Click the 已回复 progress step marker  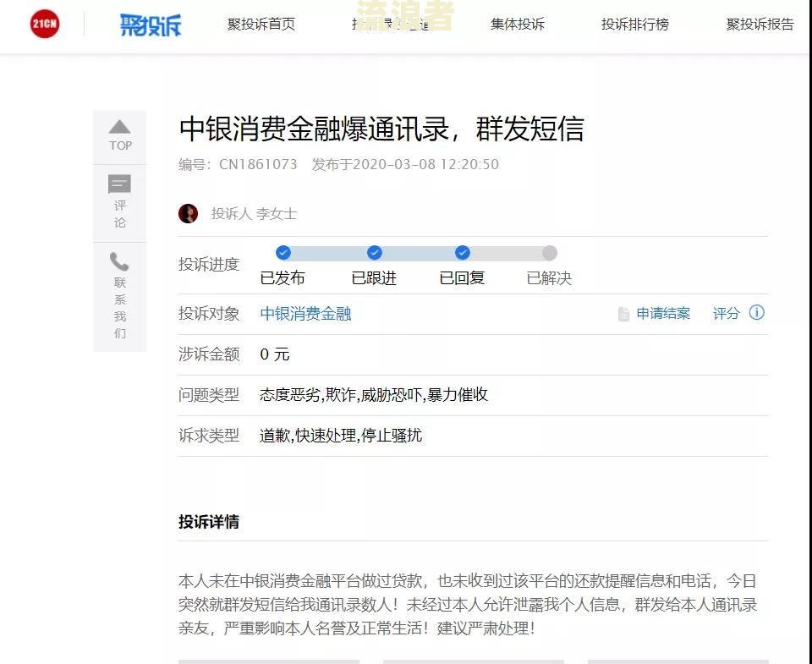(463, 253)
